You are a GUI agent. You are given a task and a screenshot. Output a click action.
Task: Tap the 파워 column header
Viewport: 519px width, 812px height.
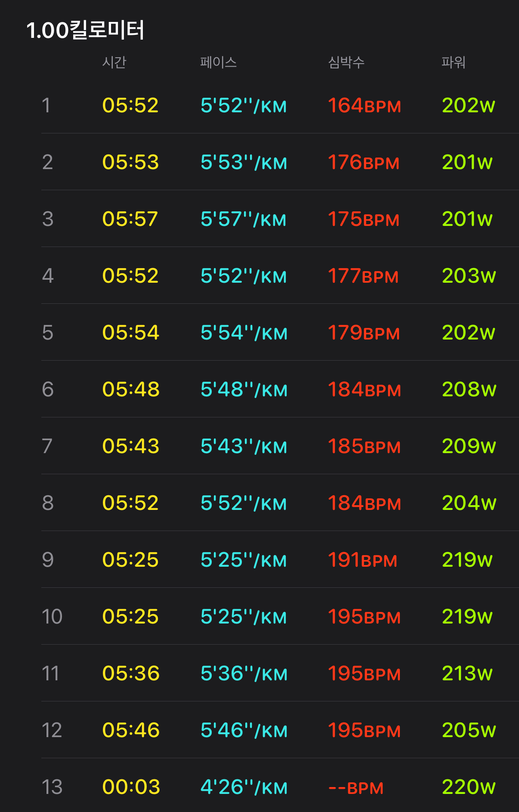453,62
